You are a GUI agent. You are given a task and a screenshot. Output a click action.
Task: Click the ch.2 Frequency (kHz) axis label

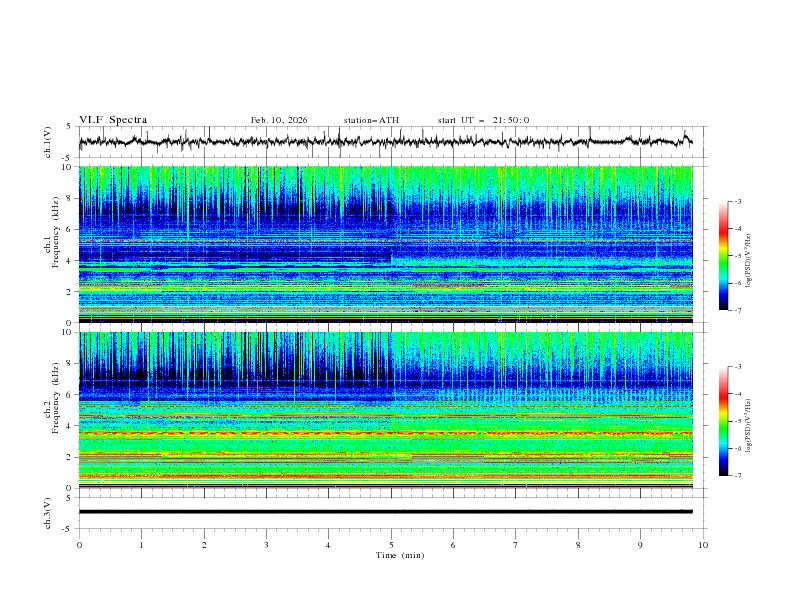click(52, 398)
